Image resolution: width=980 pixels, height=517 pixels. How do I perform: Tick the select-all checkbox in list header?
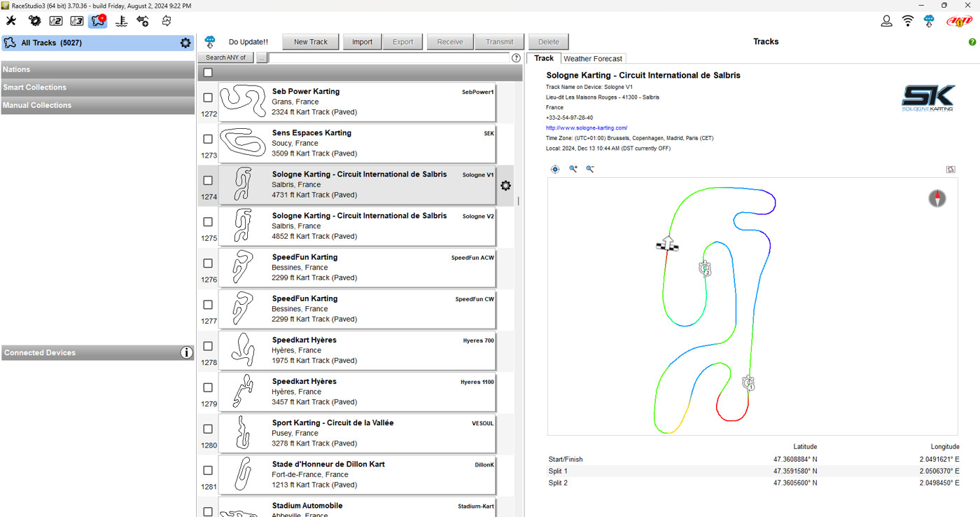208,72
